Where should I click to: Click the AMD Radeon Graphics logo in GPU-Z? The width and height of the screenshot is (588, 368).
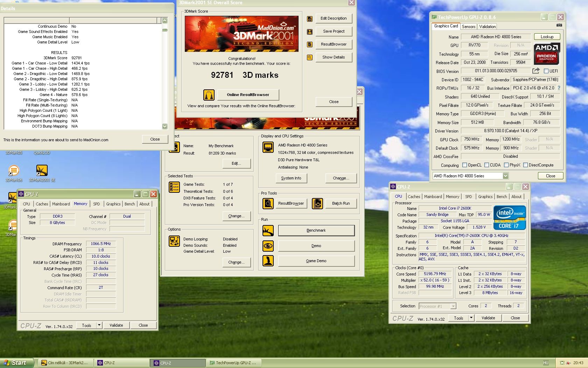click(x=547, y=54)
